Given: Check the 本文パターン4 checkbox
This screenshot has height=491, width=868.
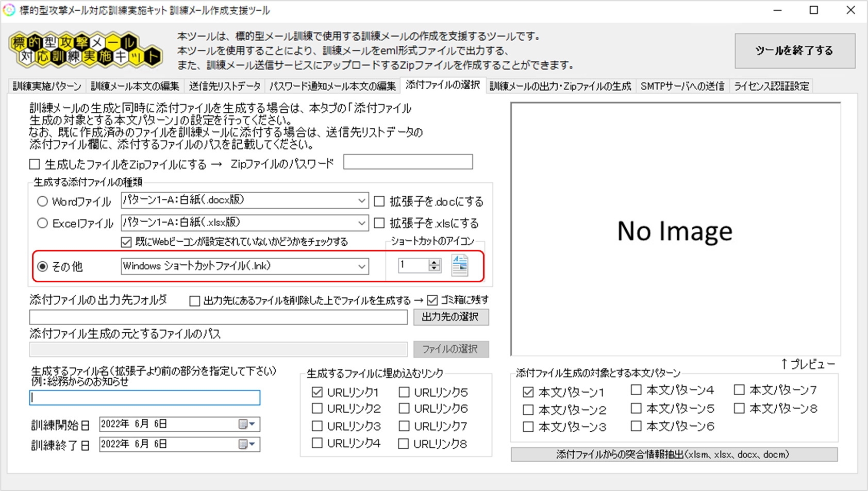Looking at the screenshot, I should (635, 390).
